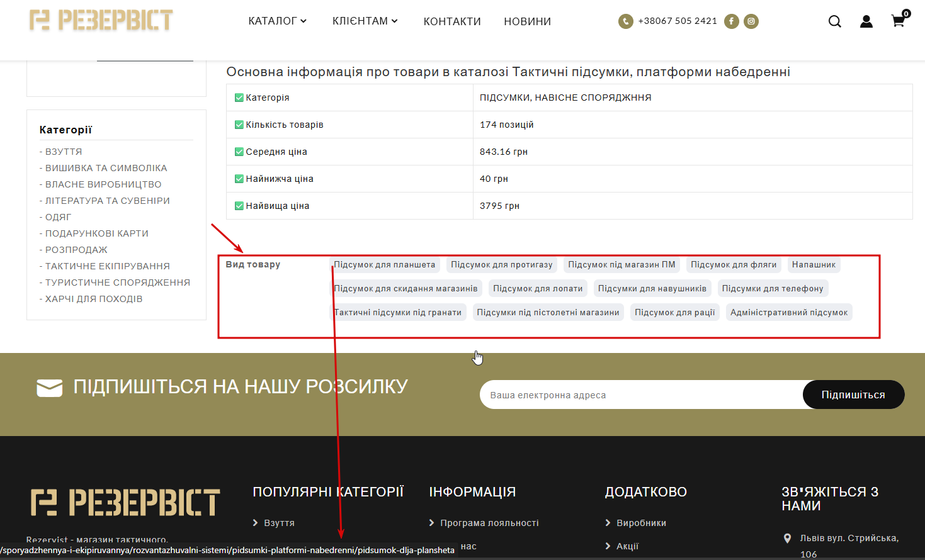
Task: Open the Програма лояльності footer link
Action: [489, 523]
